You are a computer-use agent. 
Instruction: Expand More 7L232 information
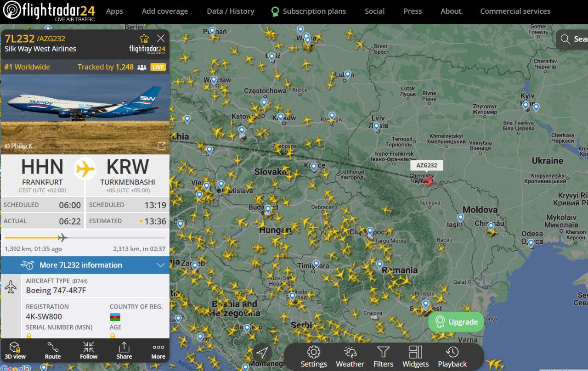click(x=85, y=265)
